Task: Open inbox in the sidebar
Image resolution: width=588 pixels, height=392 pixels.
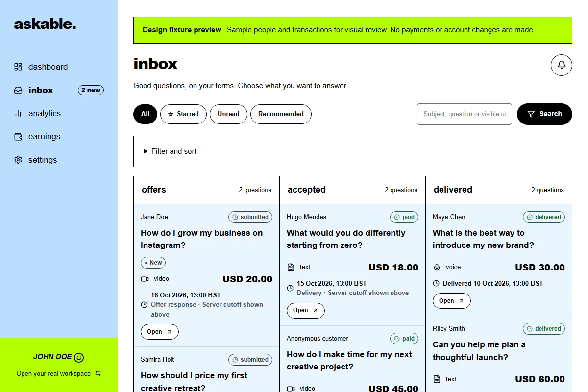Action: point(41,90)
